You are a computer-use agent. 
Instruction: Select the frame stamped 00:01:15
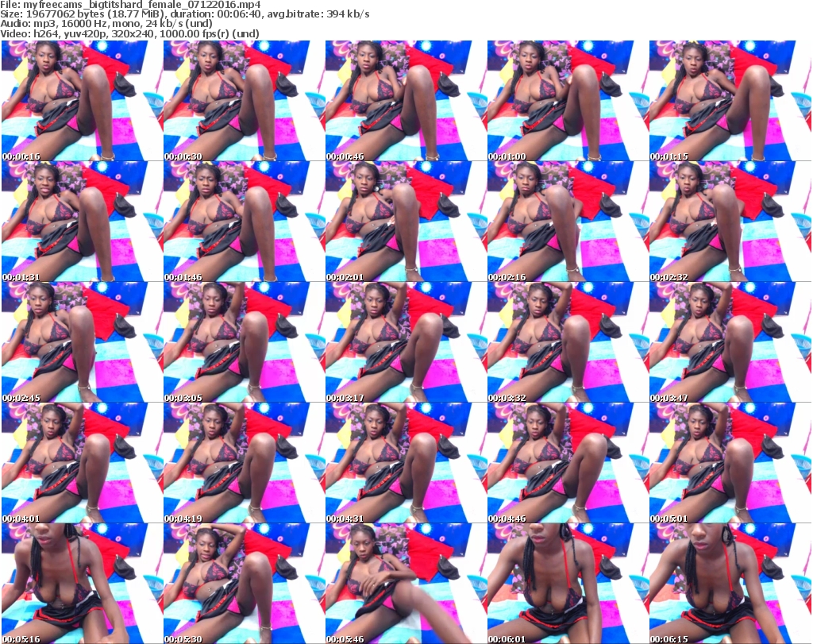[x=730, y=101]
